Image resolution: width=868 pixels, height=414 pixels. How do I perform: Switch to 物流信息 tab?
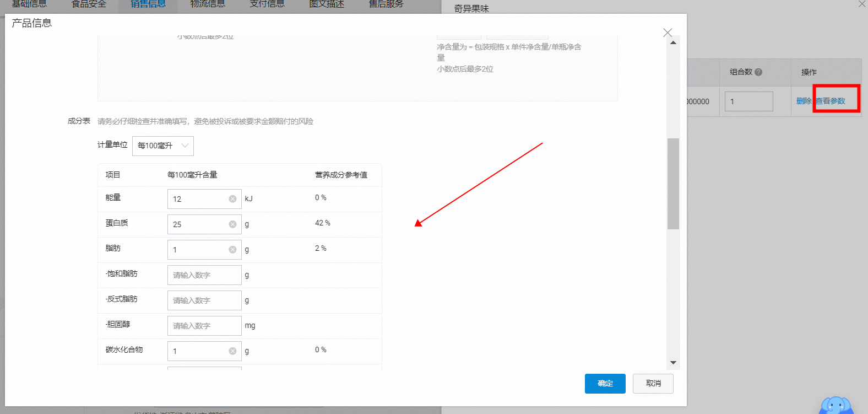(208, 4)
